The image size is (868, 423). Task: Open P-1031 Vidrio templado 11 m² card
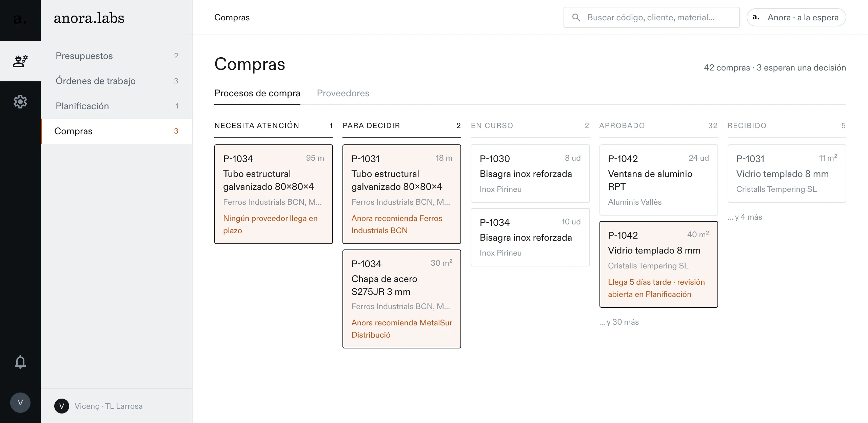(x=787, y=174)
